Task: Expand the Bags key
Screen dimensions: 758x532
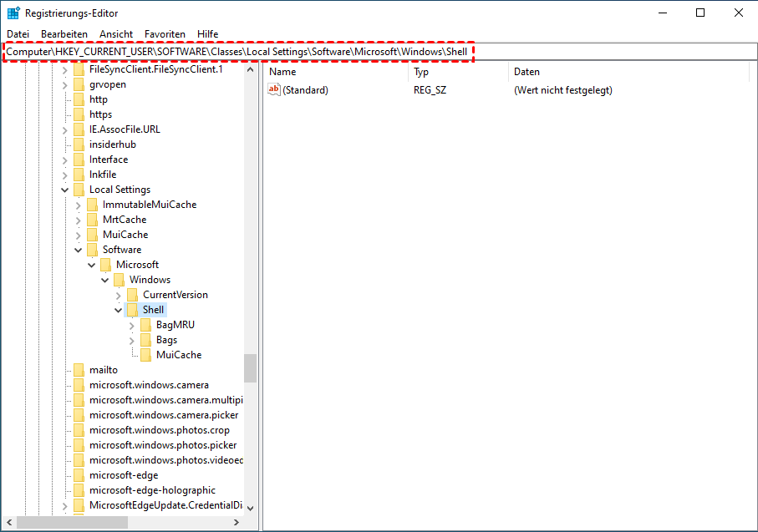Action: coord(132,340)
